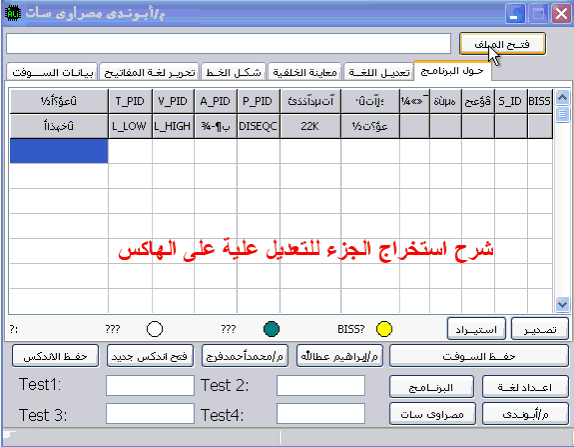Viewport: 574px width, 447px height.
Task: Click the حفظ السوفت save button
Action: click(479, 355)
